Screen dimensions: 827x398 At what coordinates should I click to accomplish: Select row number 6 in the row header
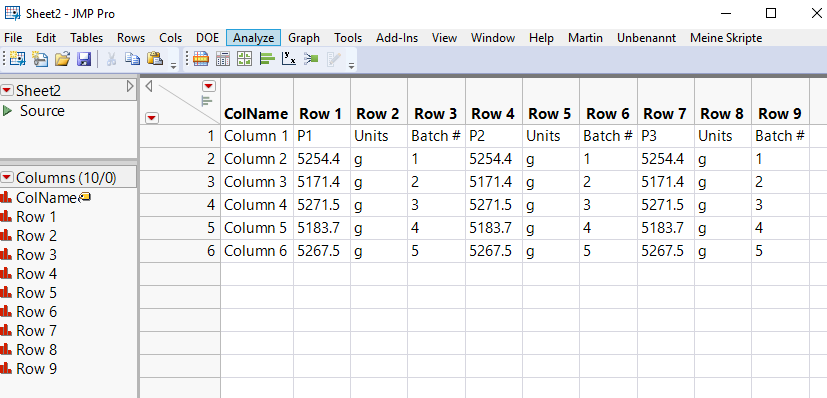(x=180, y=251)
